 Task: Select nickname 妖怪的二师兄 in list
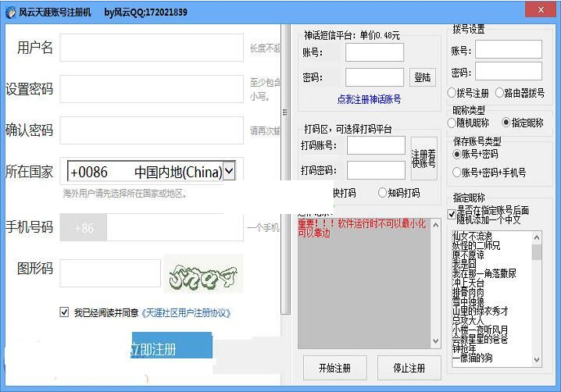[x=476, y=245]
